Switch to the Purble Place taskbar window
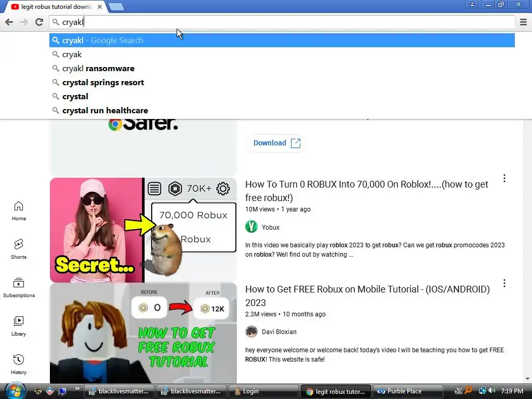The height and width of the screenshot is (399, 532). point(408,391)
